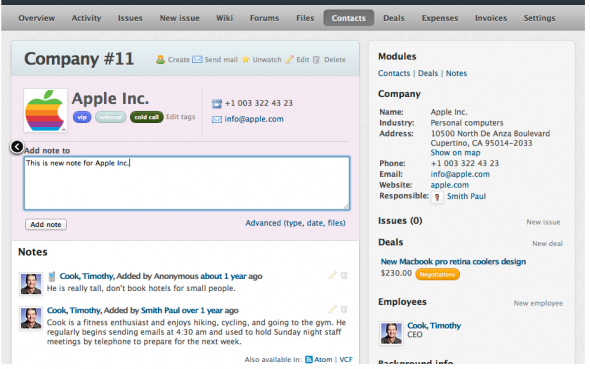
Task: Click the Send mail envelope icon
Action: click(x=197, y=59)
